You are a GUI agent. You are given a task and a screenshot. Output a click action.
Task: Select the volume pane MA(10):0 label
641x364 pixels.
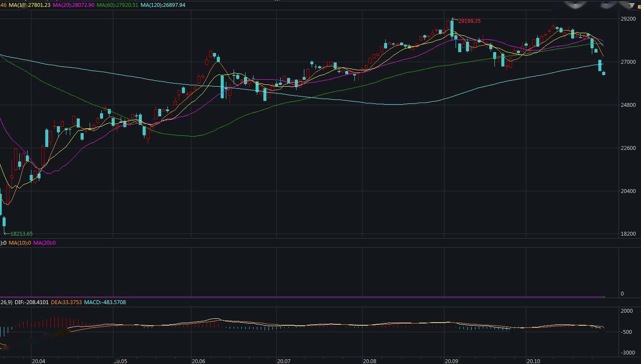pos(20,243)
